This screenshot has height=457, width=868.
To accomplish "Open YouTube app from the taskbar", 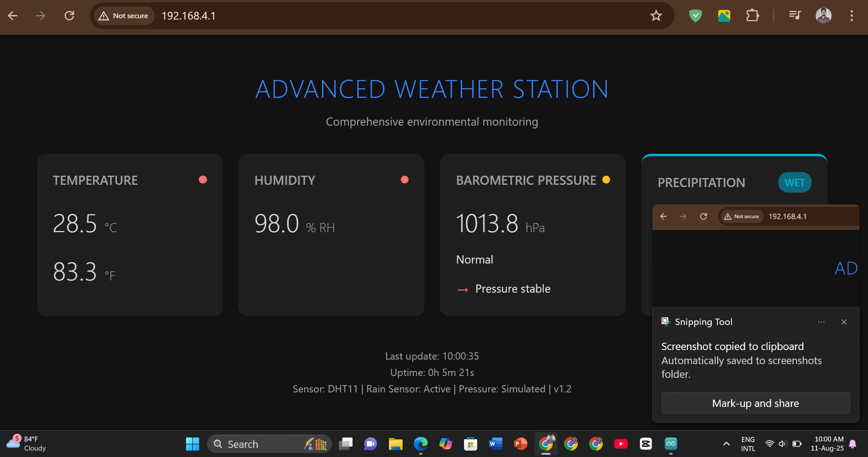I will [x=621, y=444].
